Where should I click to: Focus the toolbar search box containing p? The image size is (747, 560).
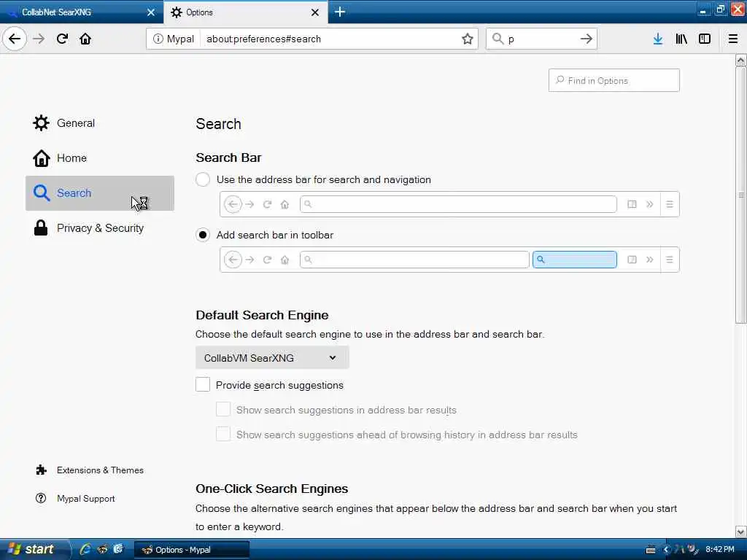[x=541, y=39]
